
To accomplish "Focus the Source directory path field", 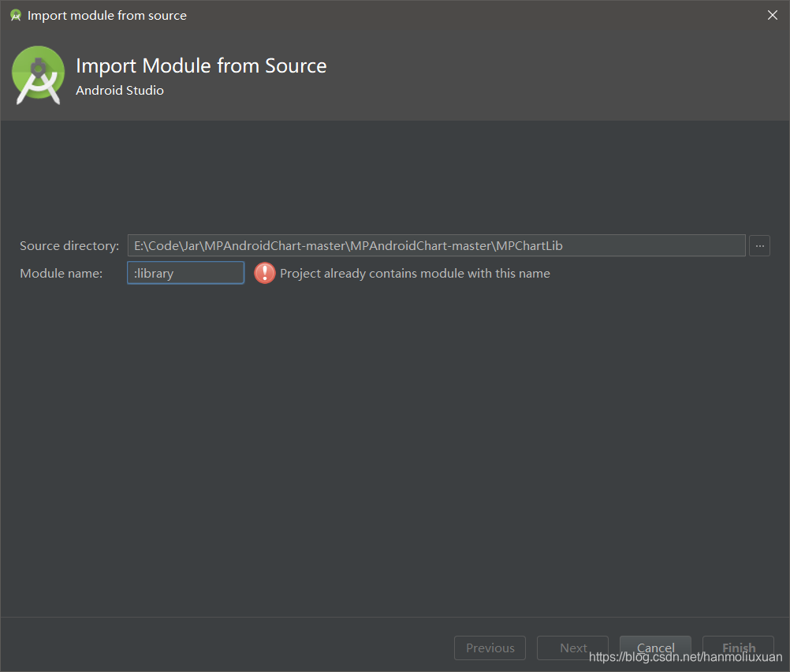I will [x=436, y=245].
